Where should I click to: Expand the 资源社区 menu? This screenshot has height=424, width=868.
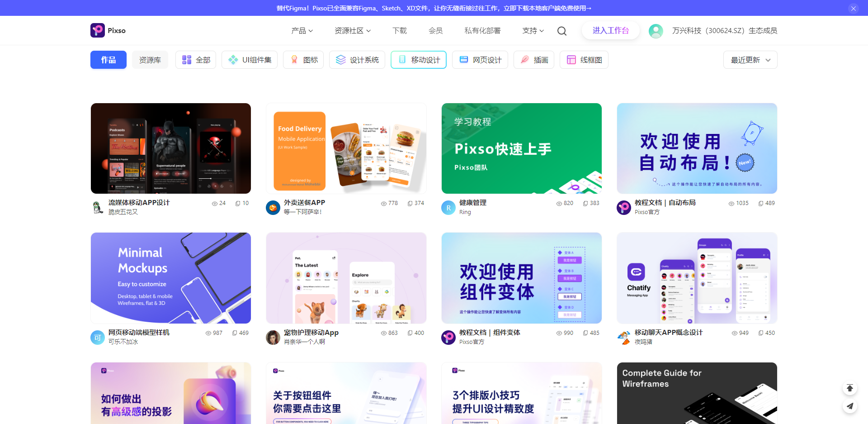click(353, 31)
